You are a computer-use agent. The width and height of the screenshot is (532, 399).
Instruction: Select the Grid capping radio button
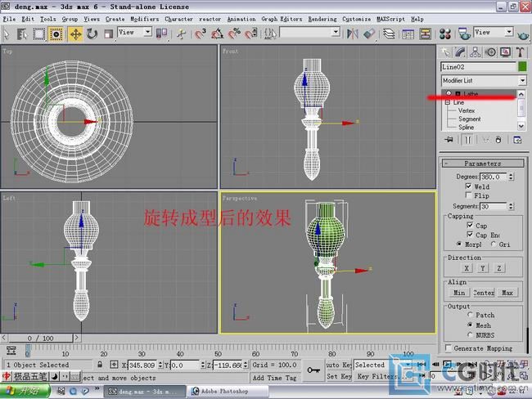point(494,244)
